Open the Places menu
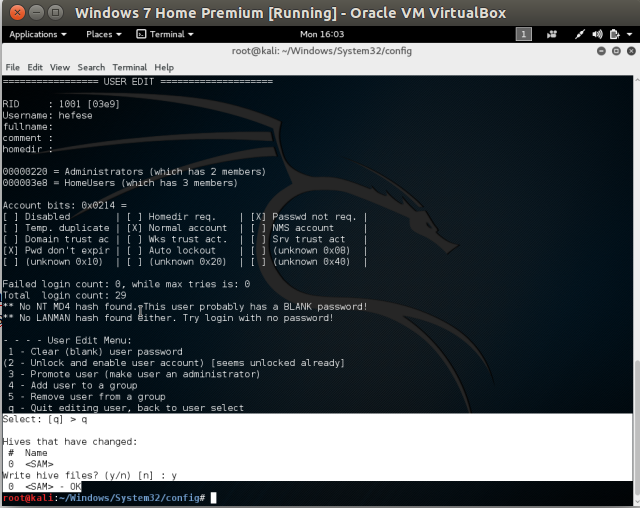The height and width of the screenshot is (508, 640). (x=104, y=34)
